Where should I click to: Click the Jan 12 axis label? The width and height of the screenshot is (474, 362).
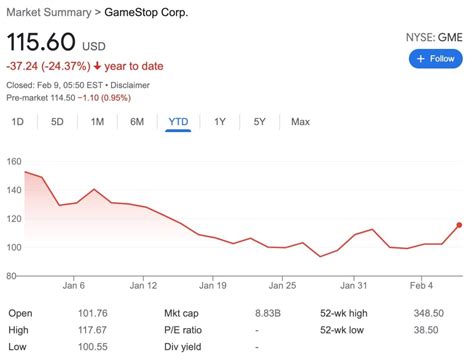[143, 286]
